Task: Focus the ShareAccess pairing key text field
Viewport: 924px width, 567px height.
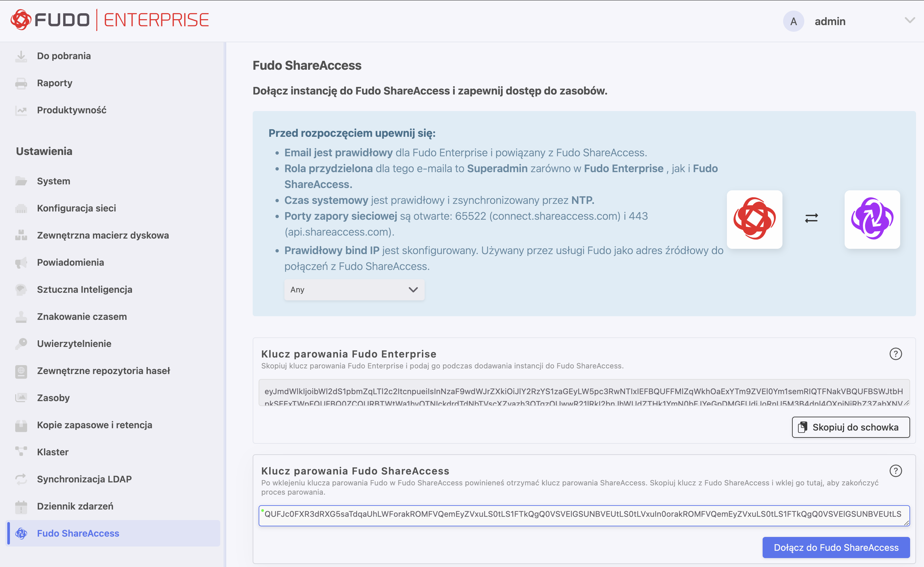Action: tap(583, 515)
